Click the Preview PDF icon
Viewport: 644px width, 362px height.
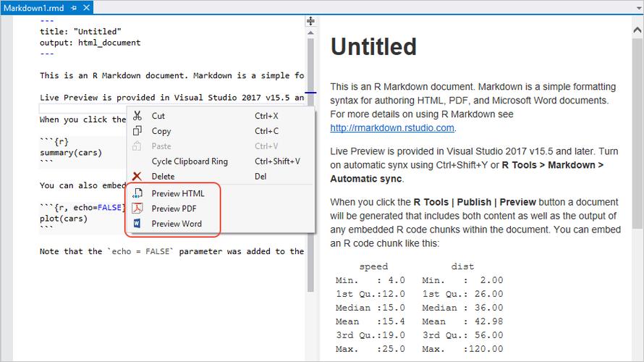tap(137, 209)
